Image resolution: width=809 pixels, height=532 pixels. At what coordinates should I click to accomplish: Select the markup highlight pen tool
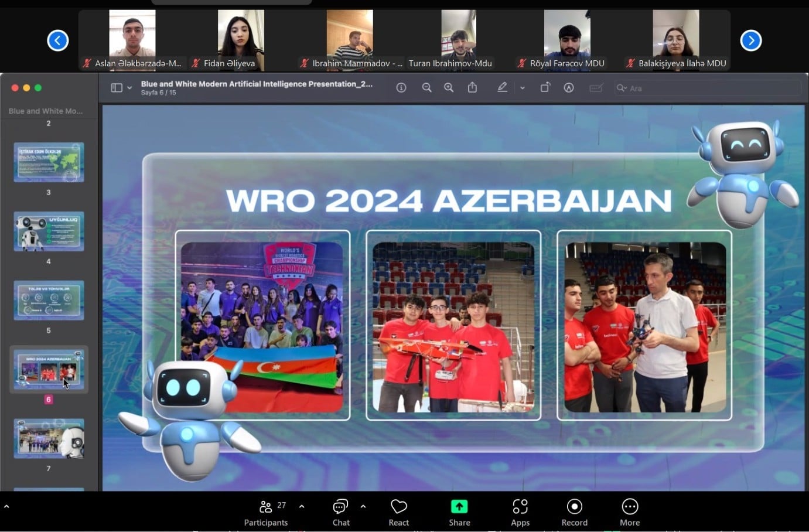tap(502, 87)
